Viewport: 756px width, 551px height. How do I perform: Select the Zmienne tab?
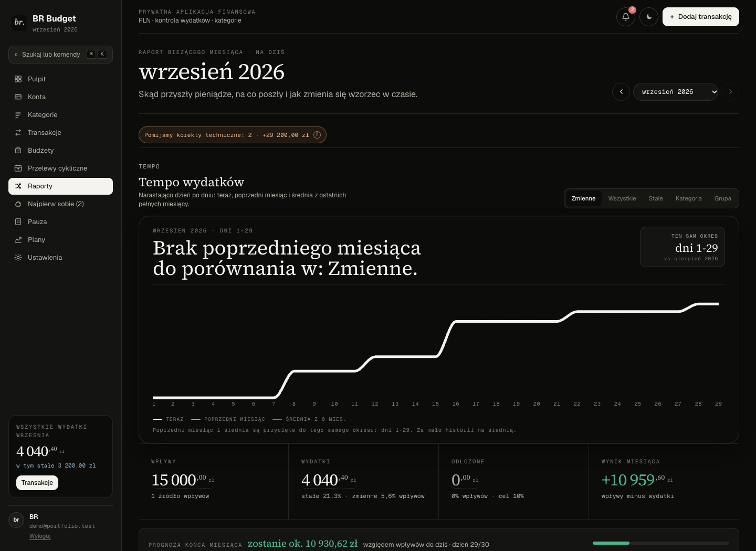pyautogui.click(x=583, y=198)
